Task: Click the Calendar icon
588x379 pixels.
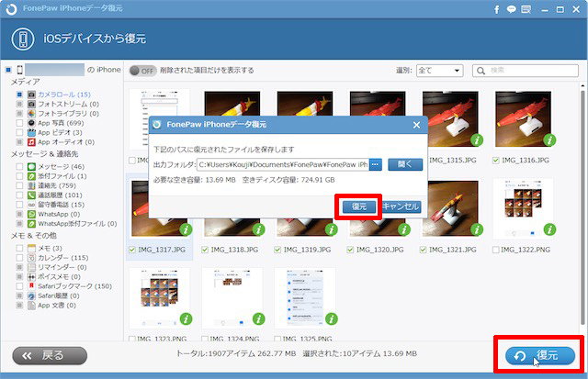Action: 31,258
